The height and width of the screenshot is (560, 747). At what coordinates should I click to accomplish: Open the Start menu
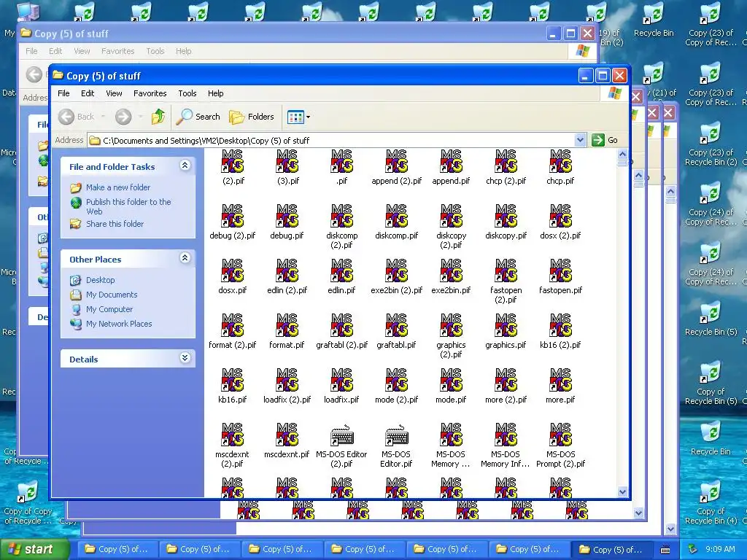point(34,549)
